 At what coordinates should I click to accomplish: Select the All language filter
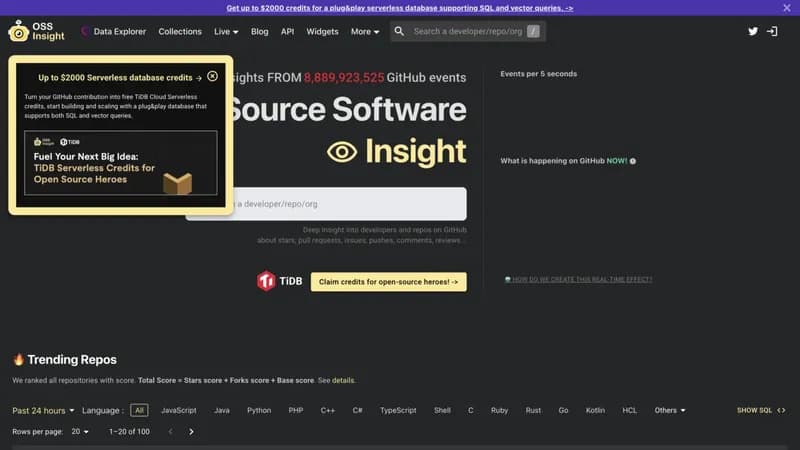(x=139, y=410)
